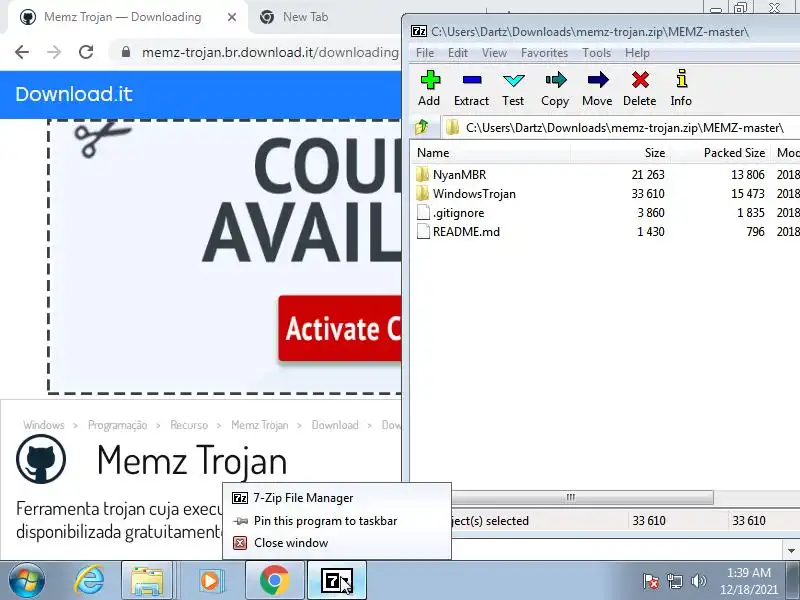The width and height of the screenshot is (800, 600).
Task: Click the network tray icon
Action: pyautogui.click(x=674, y=581)
